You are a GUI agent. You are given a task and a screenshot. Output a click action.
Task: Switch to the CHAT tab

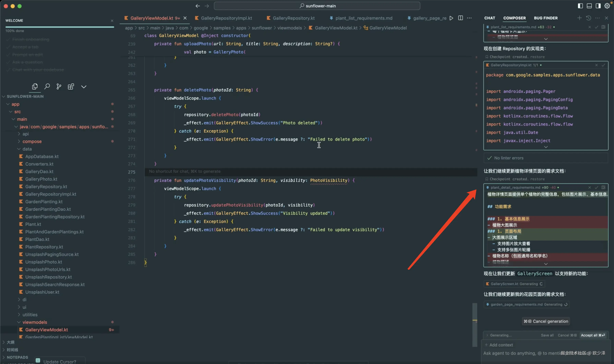point(490,18)
